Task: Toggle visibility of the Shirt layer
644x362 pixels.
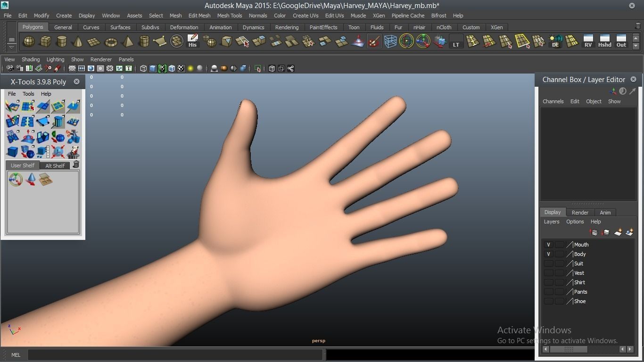Action: pyautogui.click(x=548, y=282)
